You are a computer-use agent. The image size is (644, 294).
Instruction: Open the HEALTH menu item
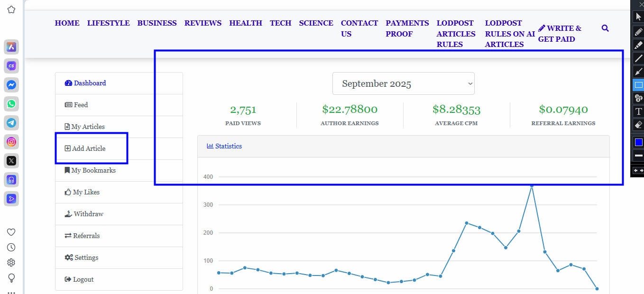(246, 23)
